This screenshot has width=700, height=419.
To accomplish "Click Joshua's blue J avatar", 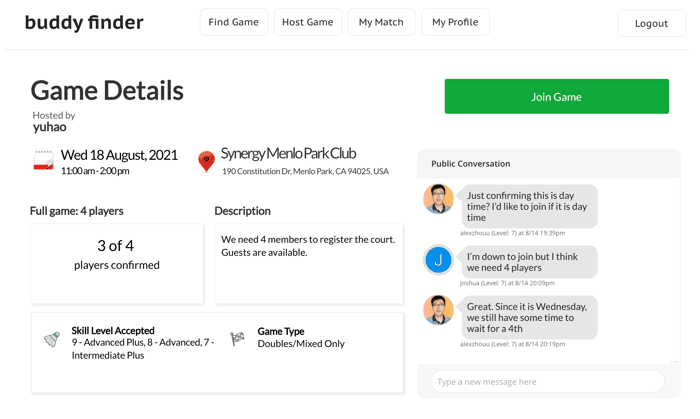I will 438,260.
